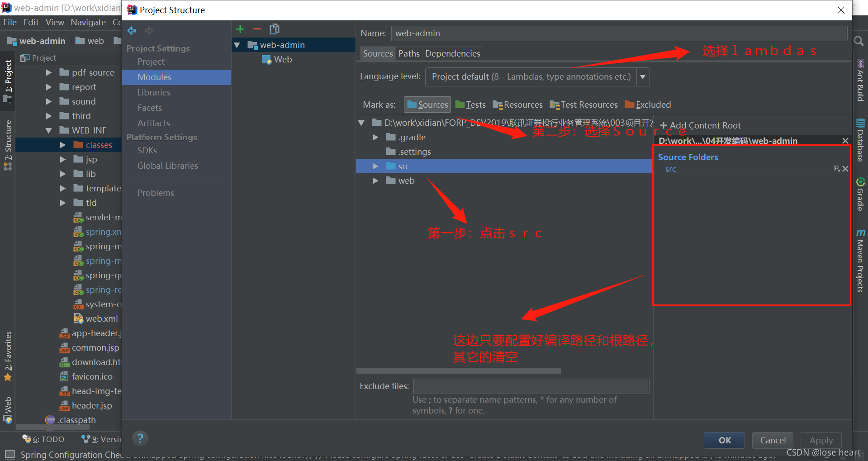The width and height of the screenshot is (868, 461).
Task: Mark folder as Resources
Action: point(518,105)
